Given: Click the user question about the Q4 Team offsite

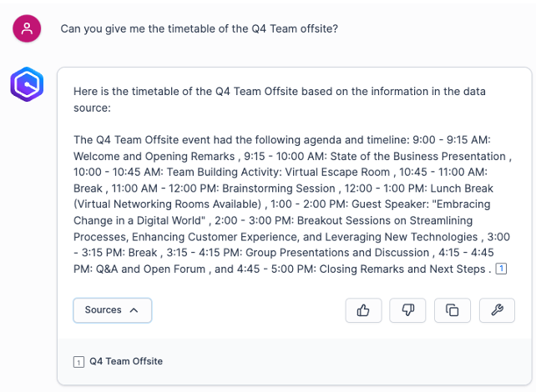Looking at the screenshot, I should coord(199,29).
